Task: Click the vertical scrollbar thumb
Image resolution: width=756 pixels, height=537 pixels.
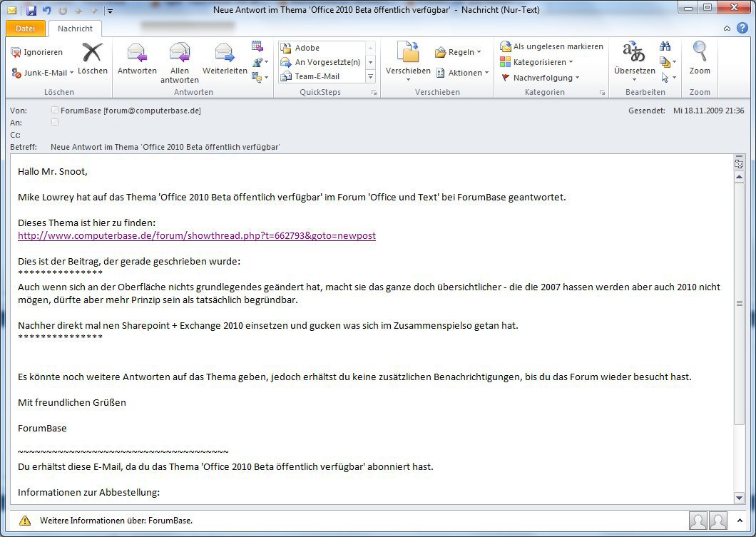Action: click(739, 304)
